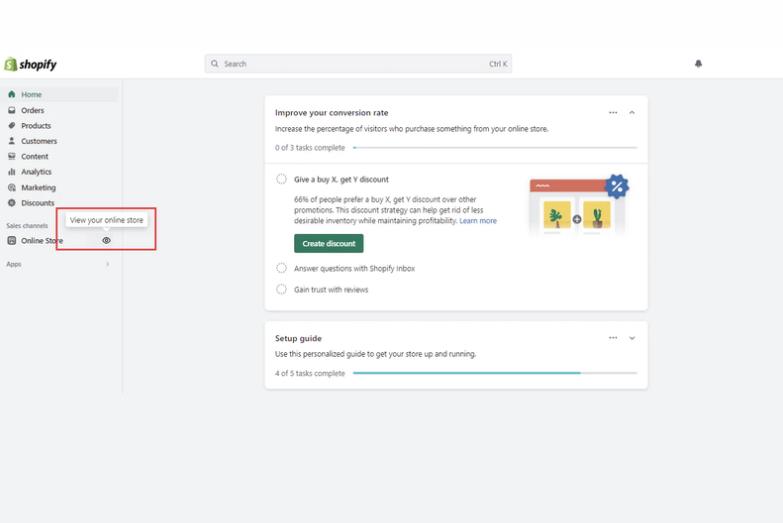Click the Create discount button
This screenshot has height=523, width=783.
pyautogui.click(x=328, y=243)
